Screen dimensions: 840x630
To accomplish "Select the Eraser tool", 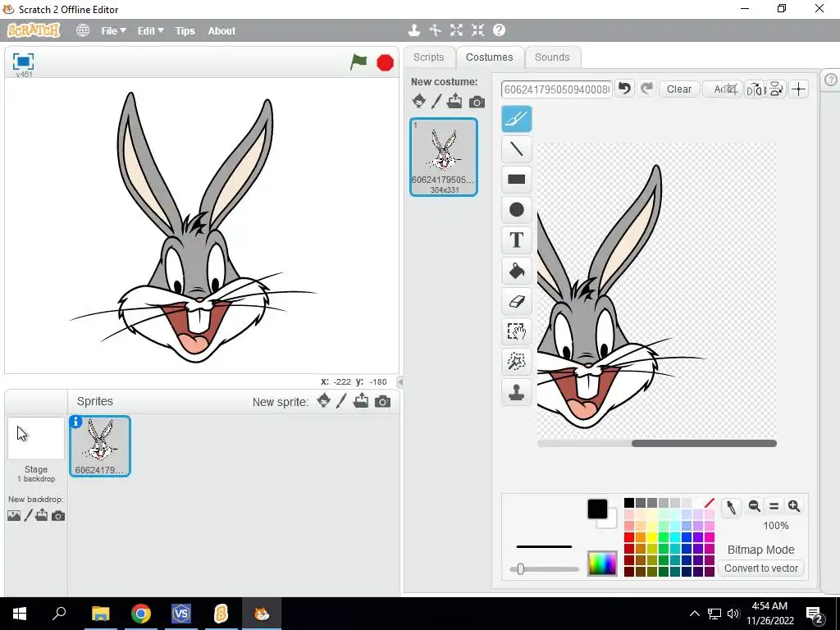I will tap(517, 301).
